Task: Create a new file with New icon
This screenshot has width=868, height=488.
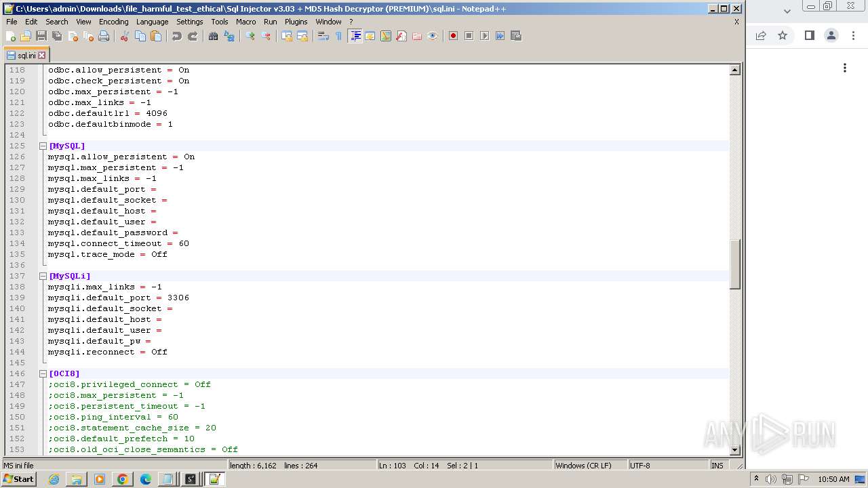Action: (11, 36)
